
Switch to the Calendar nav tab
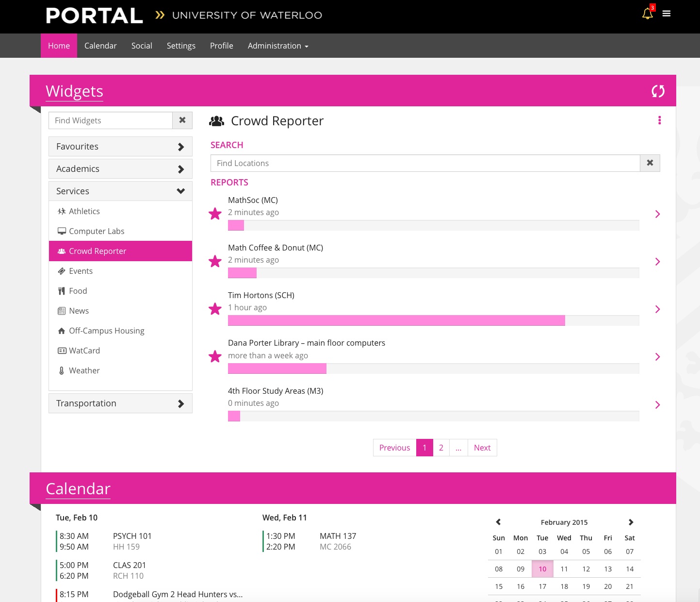pyautogui.click(x=100, y=46)
